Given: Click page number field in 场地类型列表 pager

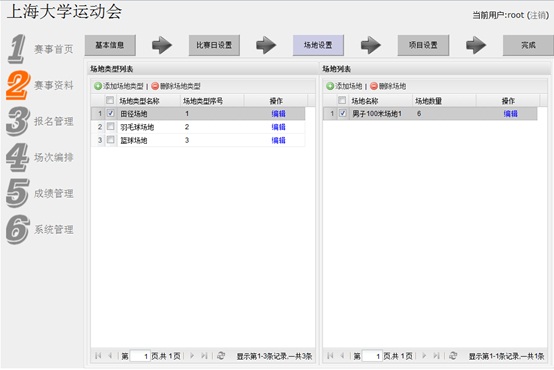Looking at the screenshot, I should coord(140,356).
